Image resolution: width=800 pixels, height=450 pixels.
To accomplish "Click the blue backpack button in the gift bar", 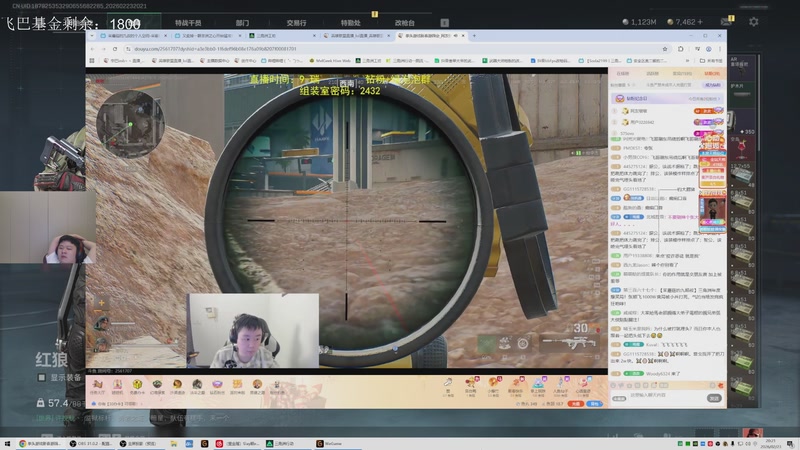I will pos(594,404).
